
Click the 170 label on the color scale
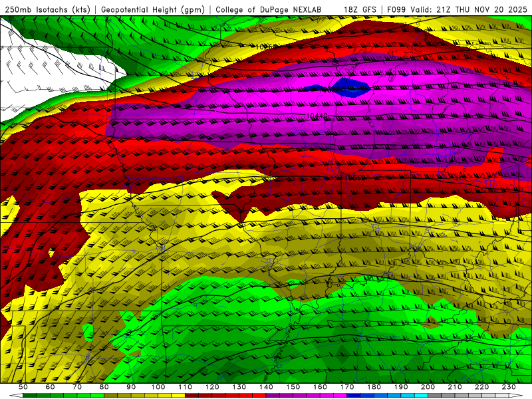tap(347, 387)
